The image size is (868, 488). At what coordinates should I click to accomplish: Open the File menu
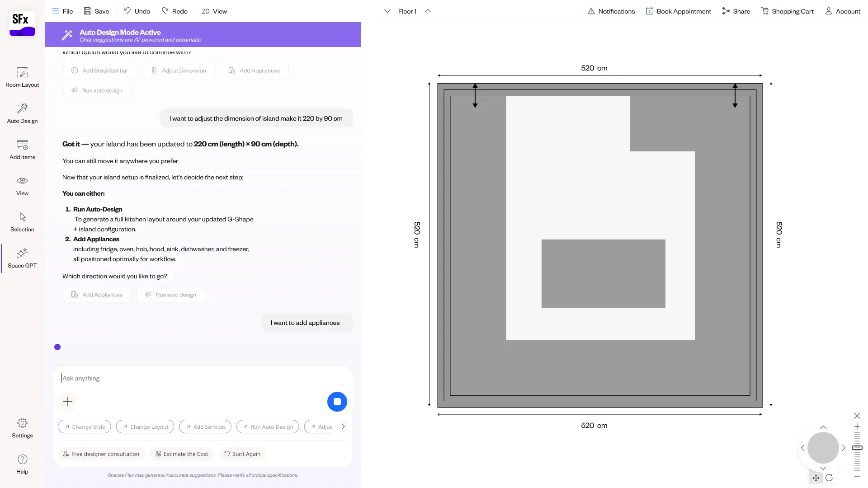(62, 11)
